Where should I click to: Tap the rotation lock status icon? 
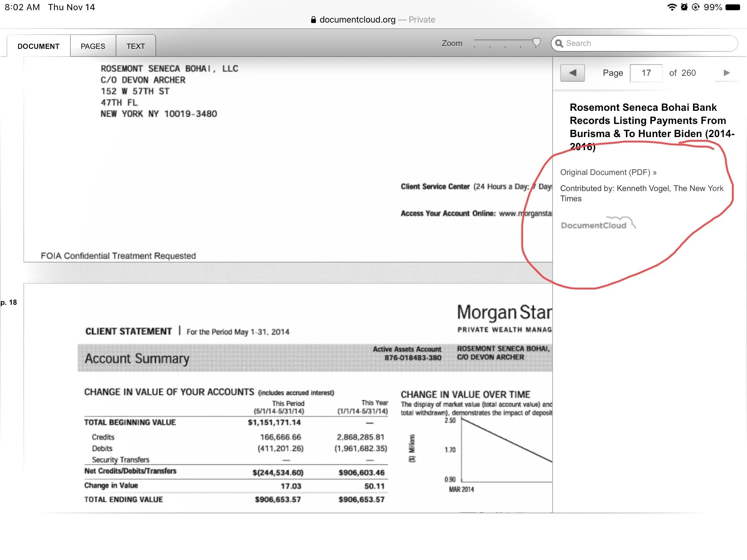(696, 7)
